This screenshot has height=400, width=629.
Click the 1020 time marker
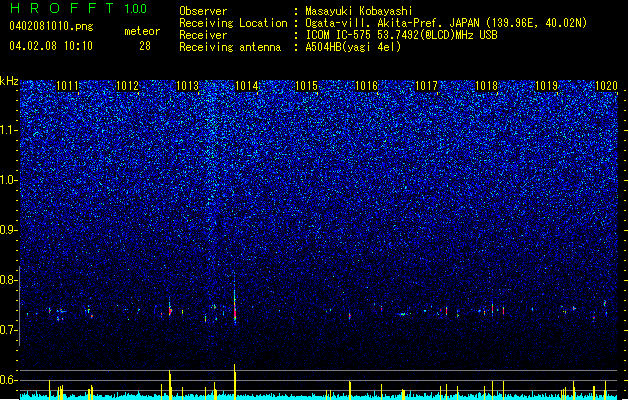606,86
